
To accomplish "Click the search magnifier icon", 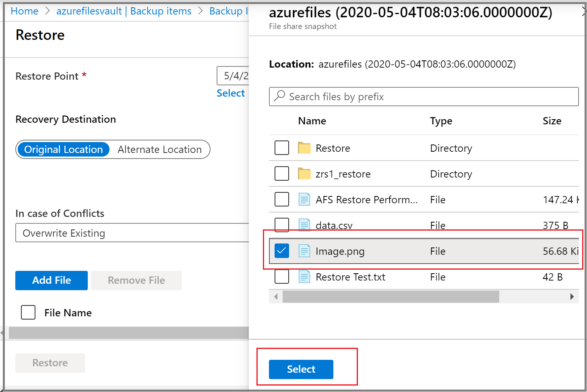I will [x=279, y=96].
